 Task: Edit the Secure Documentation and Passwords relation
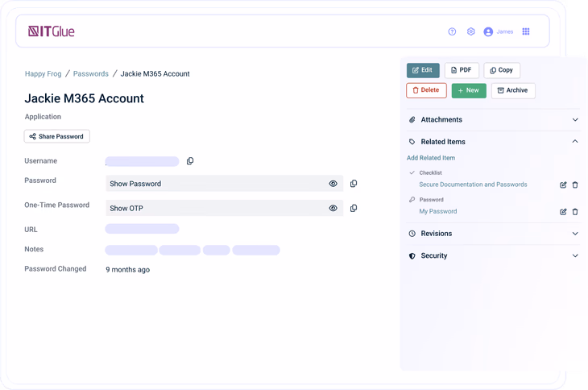click(x=563, y=185)
